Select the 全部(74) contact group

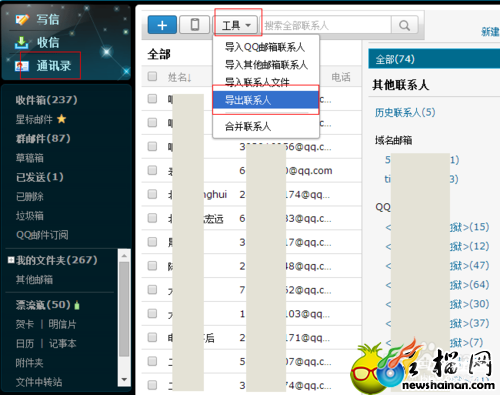(434, 59)
